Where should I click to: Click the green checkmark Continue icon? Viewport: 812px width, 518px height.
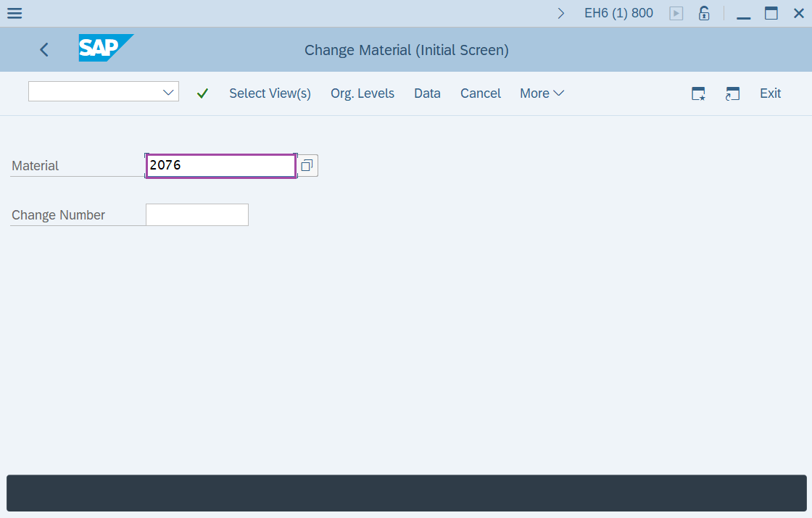coord(202,93)
